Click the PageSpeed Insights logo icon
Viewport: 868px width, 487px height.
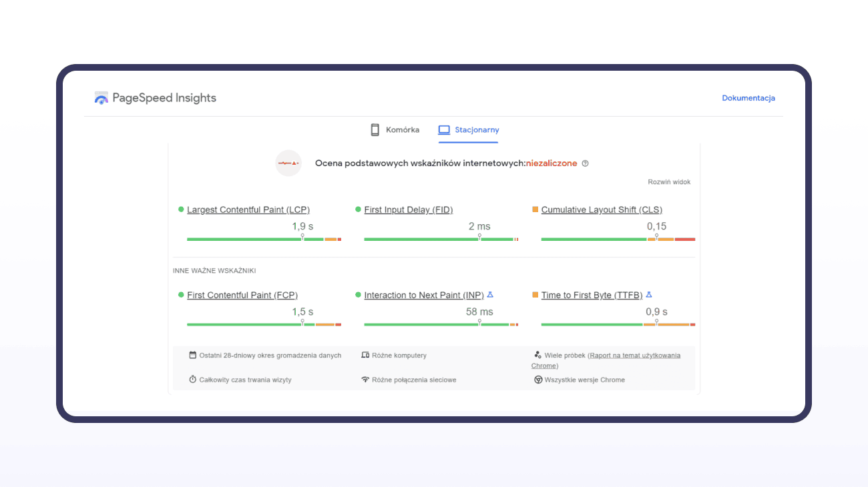pyautogui.click(x=101, y=98)
